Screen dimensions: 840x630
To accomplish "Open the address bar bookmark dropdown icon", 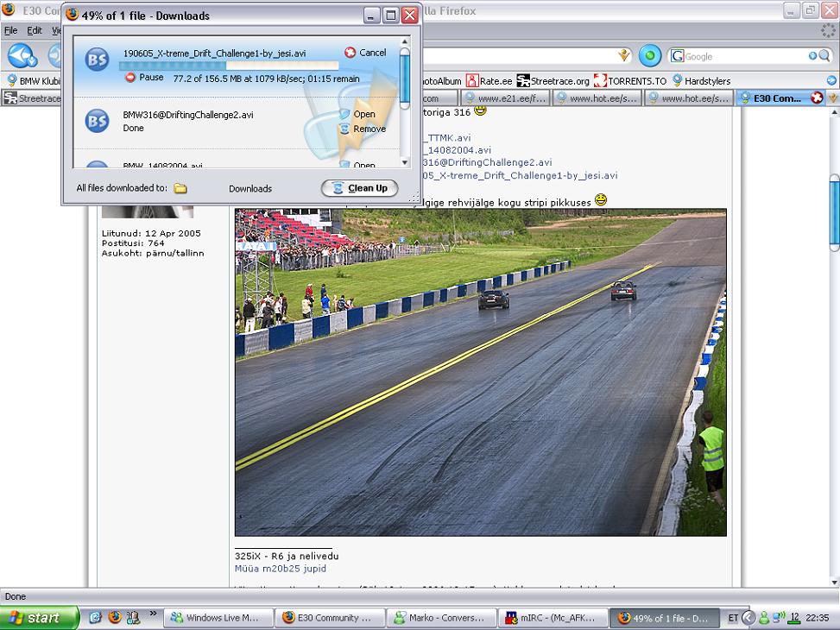I will pos(623,55).
